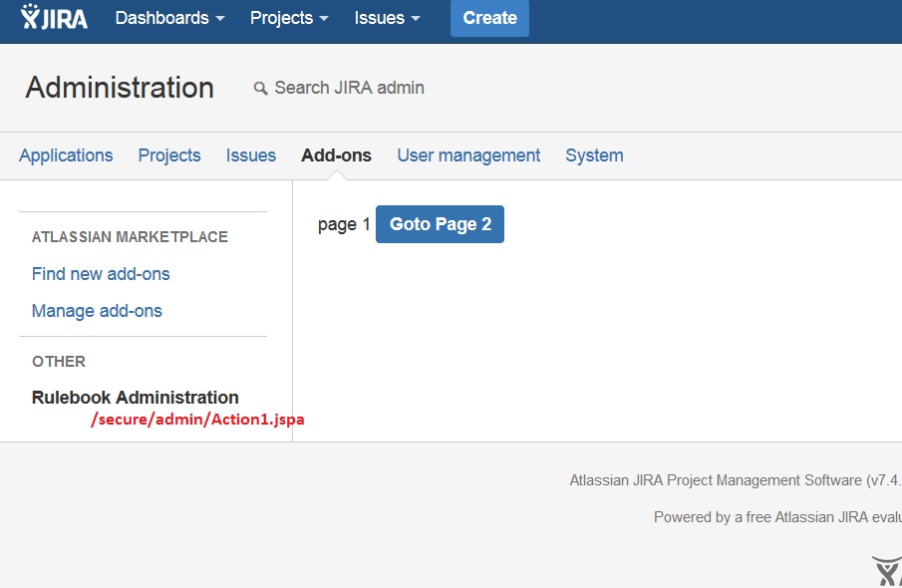The height and width of the screenshot is (588, 902).
Task: Switch to the Applications admin tab
Action: point(66,155)
